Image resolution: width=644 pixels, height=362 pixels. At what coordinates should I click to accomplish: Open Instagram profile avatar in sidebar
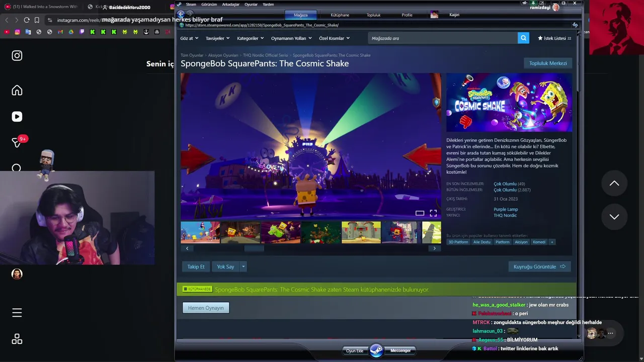coord(17,274)
